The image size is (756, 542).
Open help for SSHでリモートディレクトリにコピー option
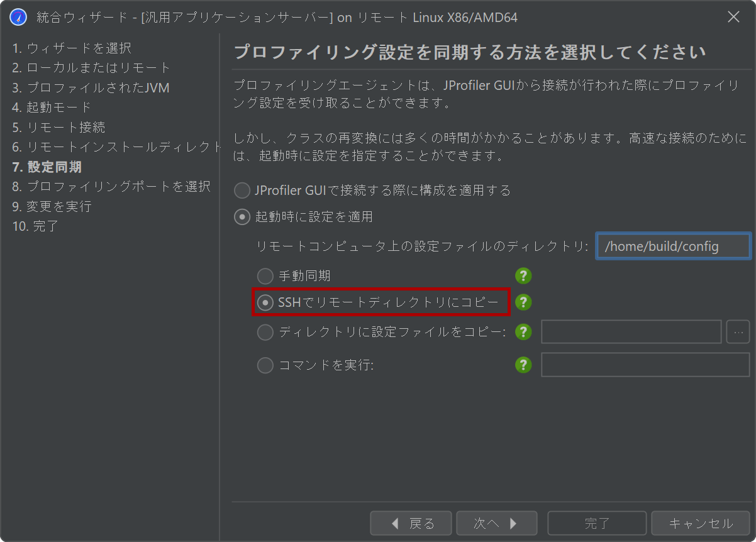523,302
